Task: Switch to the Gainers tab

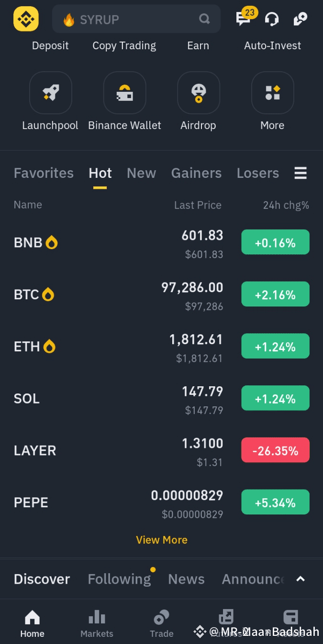Action: (x=196, y=173)
